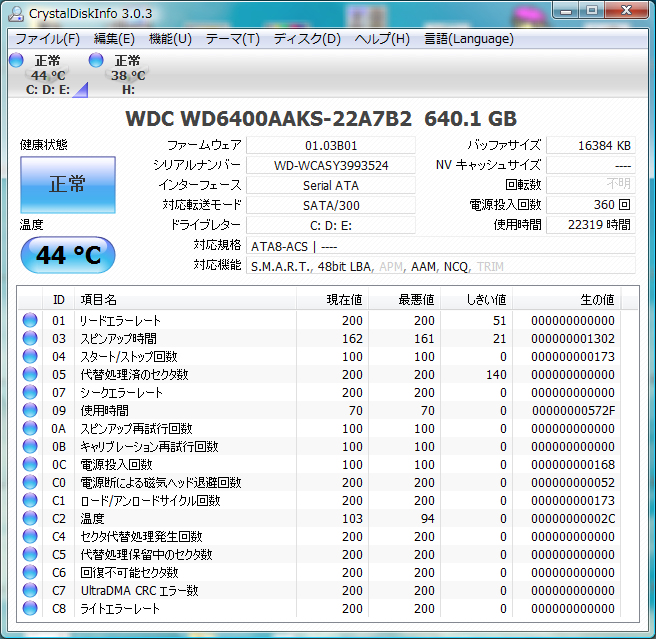Click the power-on count field 360 回
The height and width of the screenshot is (639, 656).
[x=591, y=205]
